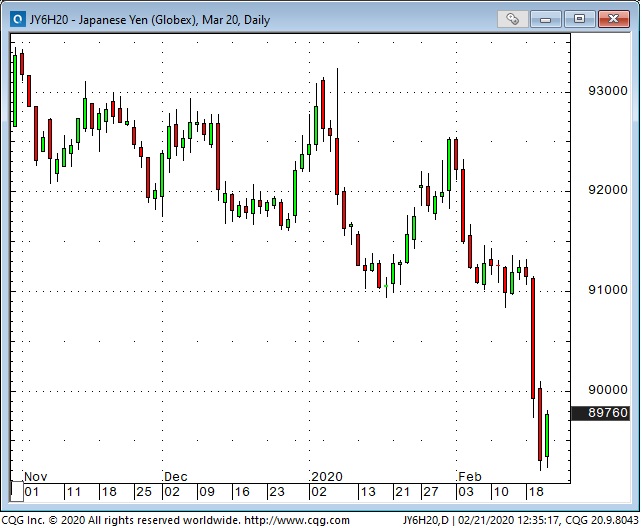Select the 91000 price axis label
This screenshot has width=642, height=528.
(608, 290)
